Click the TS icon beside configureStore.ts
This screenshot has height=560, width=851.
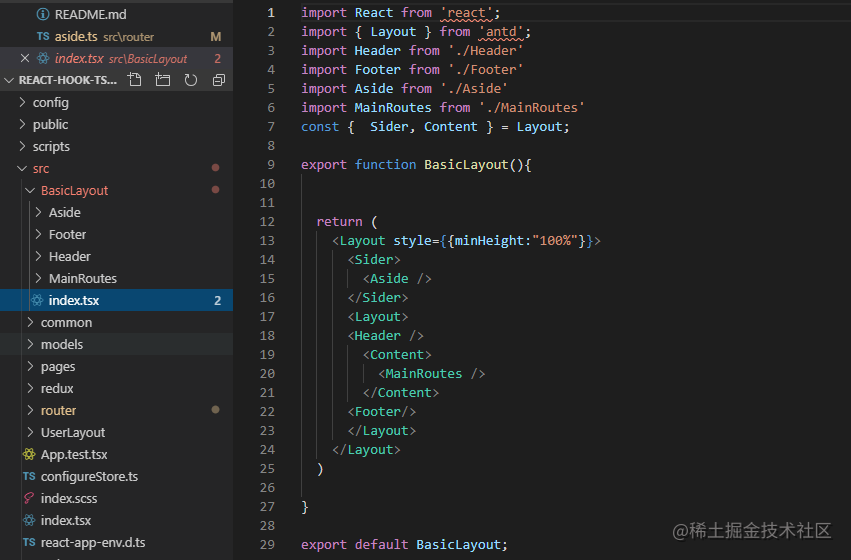pos(29,476)
